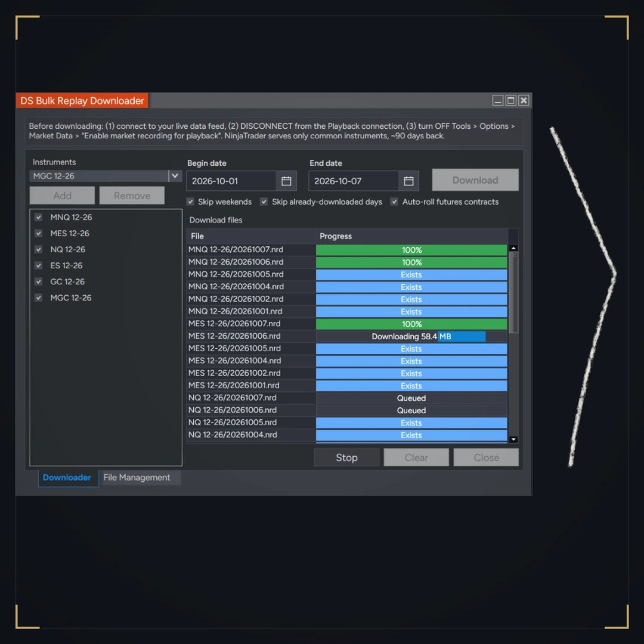644x644 pixels.
Task: Select file MES 12-26/20261002.nrd
Action: (x=234, y=373)
